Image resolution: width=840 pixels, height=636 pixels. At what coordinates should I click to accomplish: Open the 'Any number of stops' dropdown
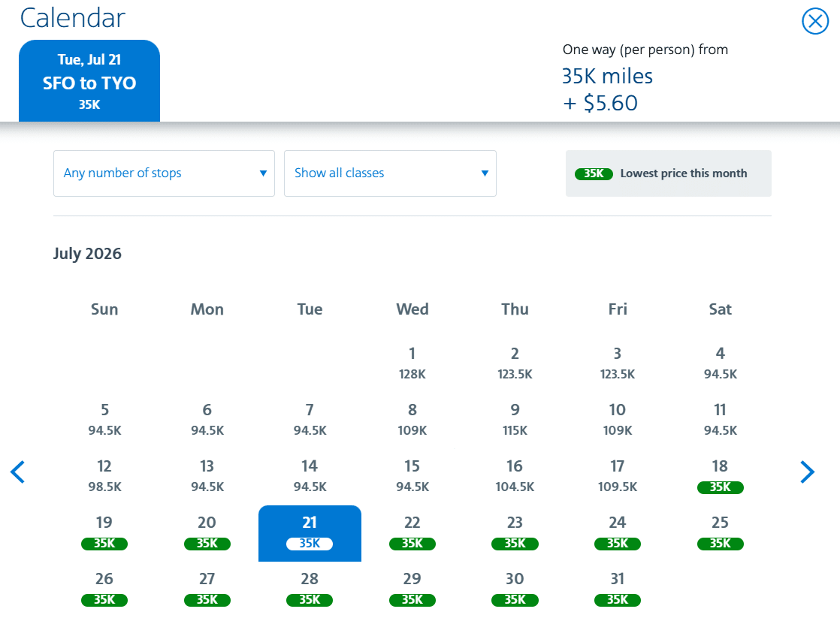(x=164, y=173)
